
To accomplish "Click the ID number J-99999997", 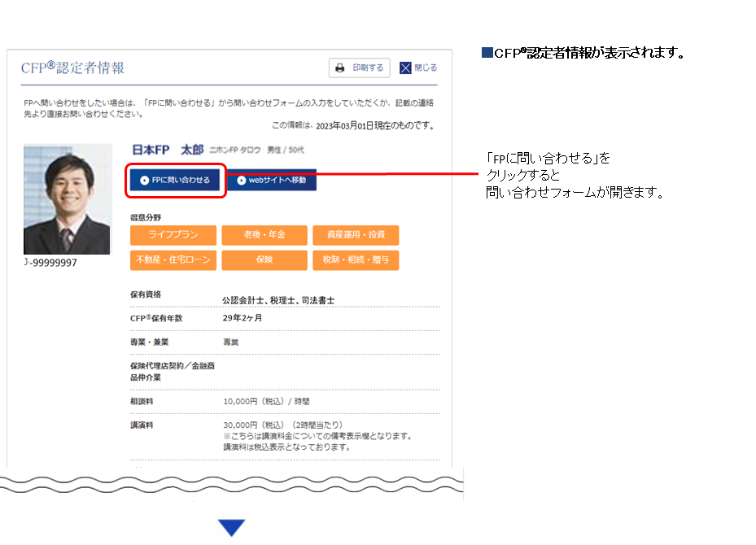I will pyautogui.click(x=50, y=263).
